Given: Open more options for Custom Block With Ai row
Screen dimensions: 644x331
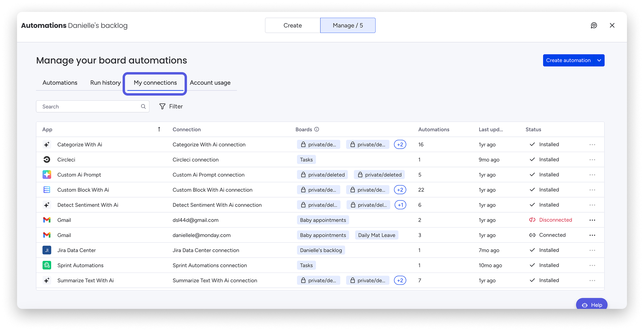Looking at the screenshot, I should tap(592, 190).
